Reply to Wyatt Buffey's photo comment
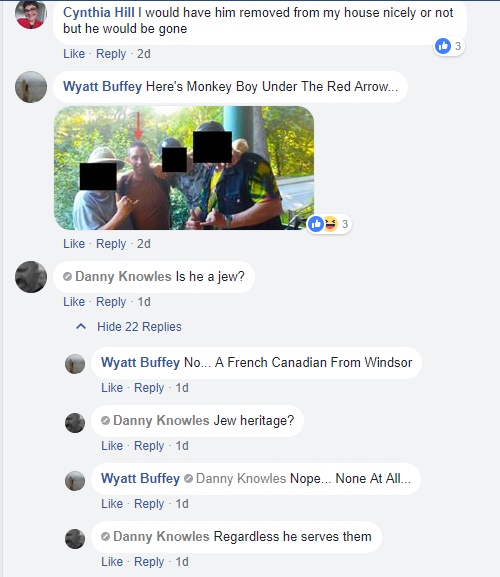This screenshot has height=577, width=500. coord(111,244)
